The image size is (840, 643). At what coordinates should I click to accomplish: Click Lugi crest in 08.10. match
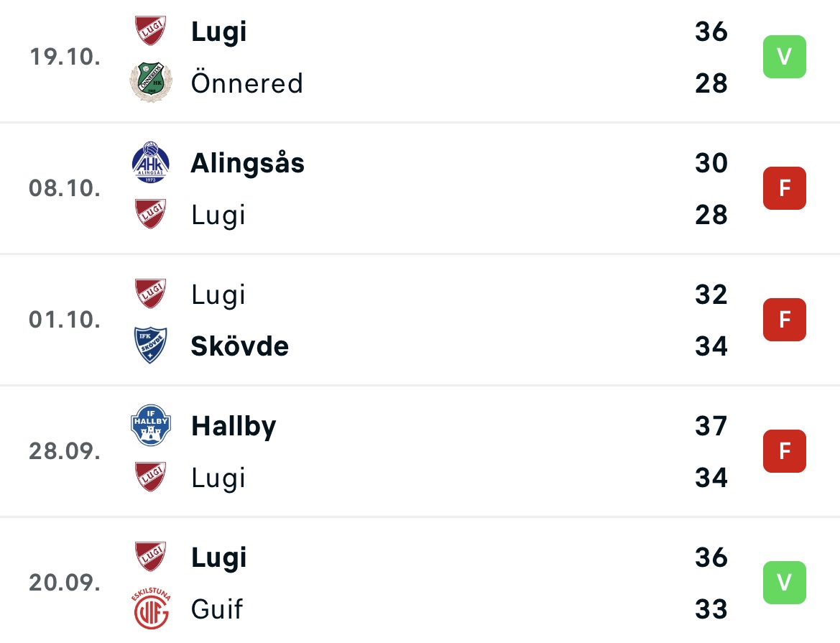[x=150, y=214]
